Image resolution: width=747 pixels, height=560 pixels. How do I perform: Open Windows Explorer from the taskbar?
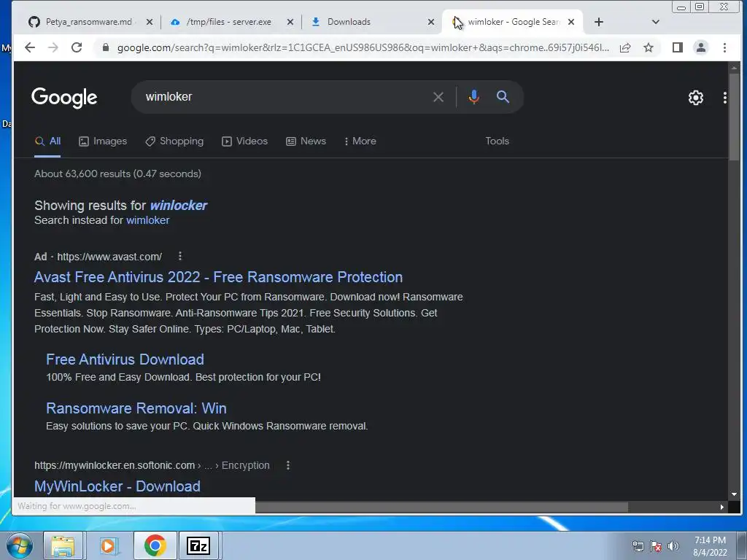tap(63, 545)
